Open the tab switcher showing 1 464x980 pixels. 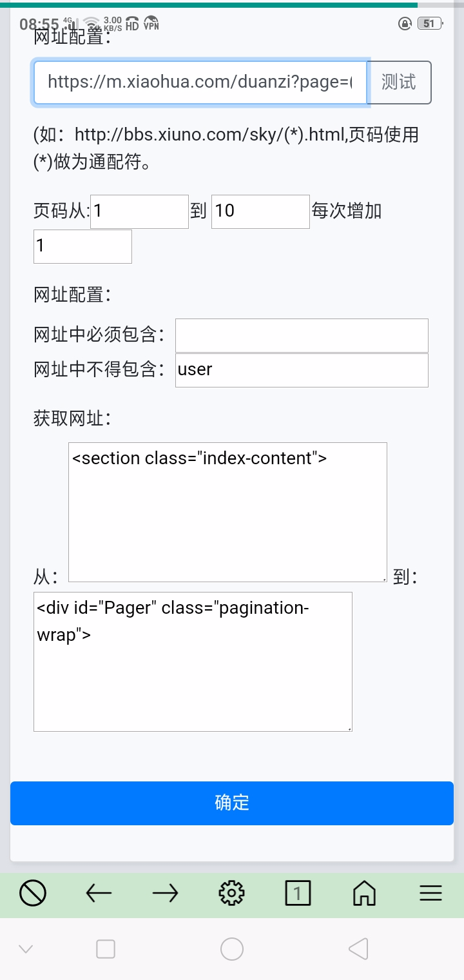pos(298,893)
